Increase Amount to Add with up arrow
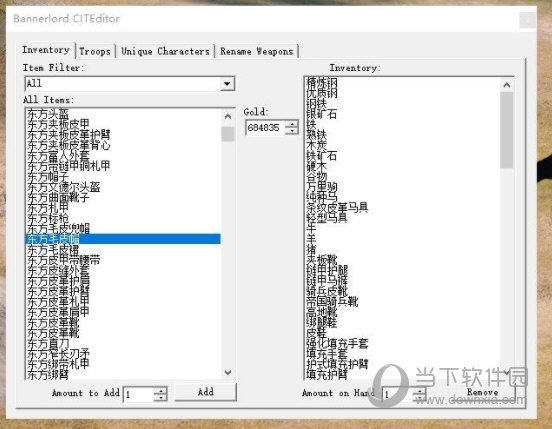 (x=161, y=391)
